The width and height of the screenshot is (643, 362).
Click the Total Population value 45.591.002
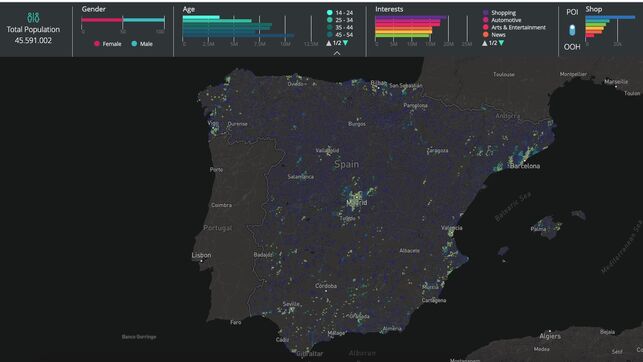click(x=33, y=40)
